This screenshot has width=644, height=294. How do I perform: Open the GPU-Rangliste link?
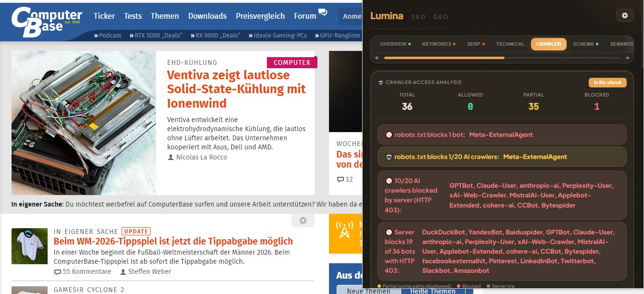(338, 35)
